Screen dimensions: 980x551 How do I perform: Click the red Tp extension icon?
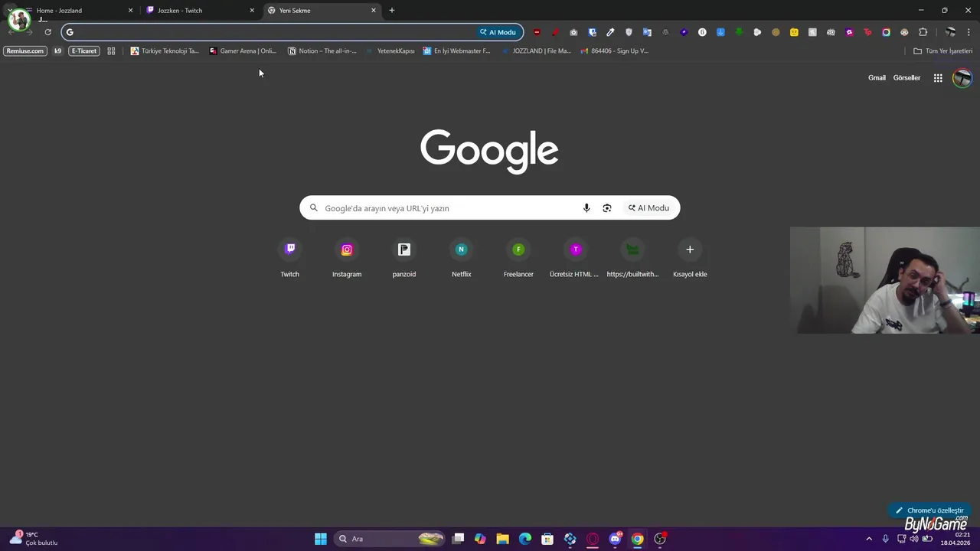(867, 32)
